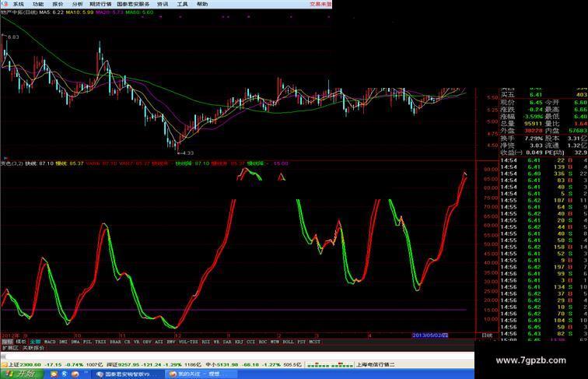
Task: Switch to the TRIX indicator
Action: (x=100, y=342)
